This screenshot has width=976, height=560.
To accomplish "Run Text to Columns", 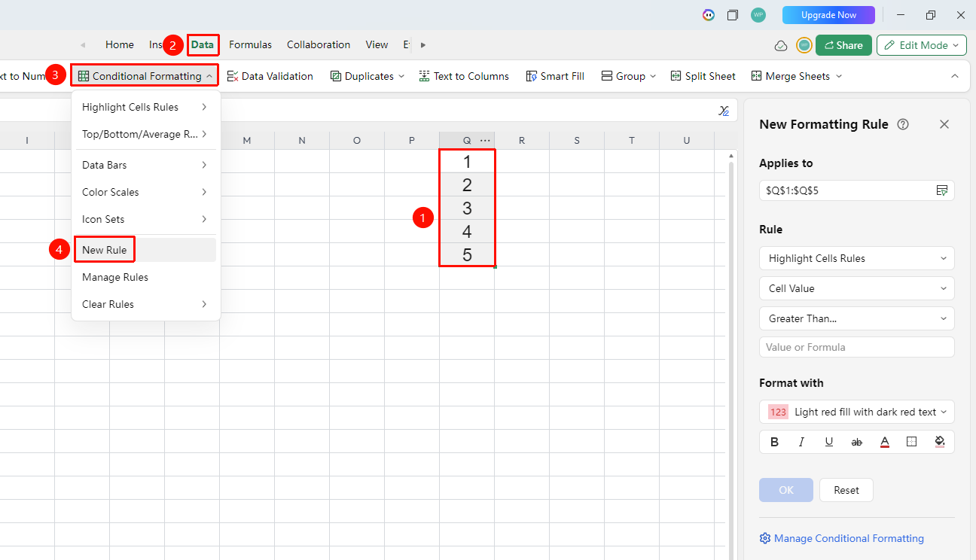I will coord(464,76).
